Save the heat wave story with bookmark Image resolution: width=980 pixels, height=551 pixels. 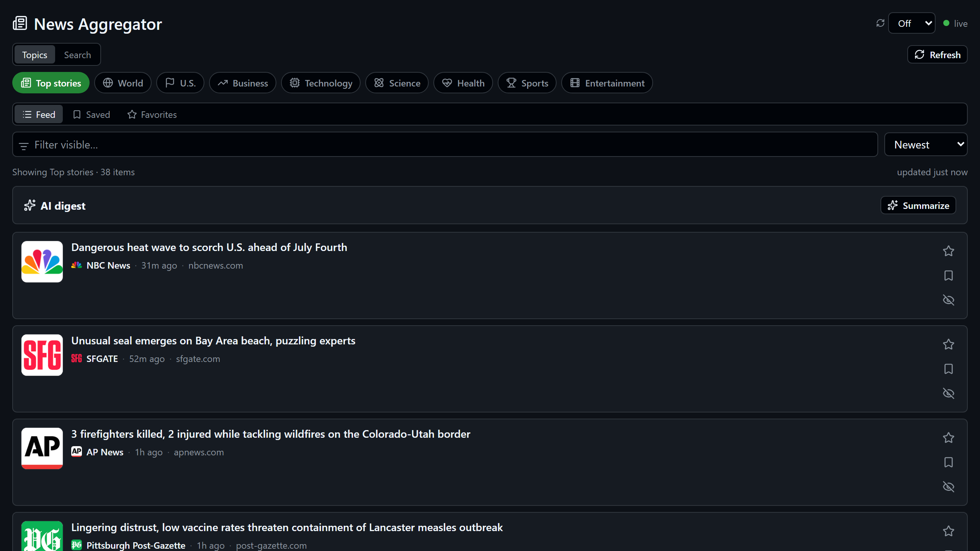tap(949, 275)
